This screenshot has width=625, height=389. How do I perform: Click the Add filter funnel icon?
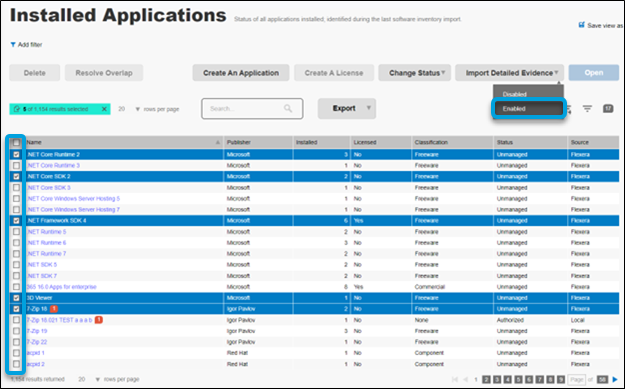pos(13,45)
